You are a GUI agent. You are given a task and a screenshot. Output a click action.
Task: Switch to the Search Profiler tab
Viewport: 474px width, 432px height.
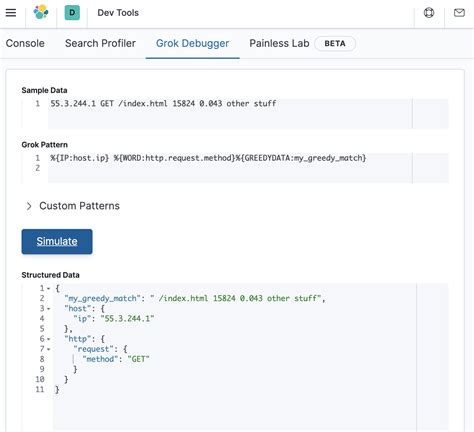(x=100, y=43)
